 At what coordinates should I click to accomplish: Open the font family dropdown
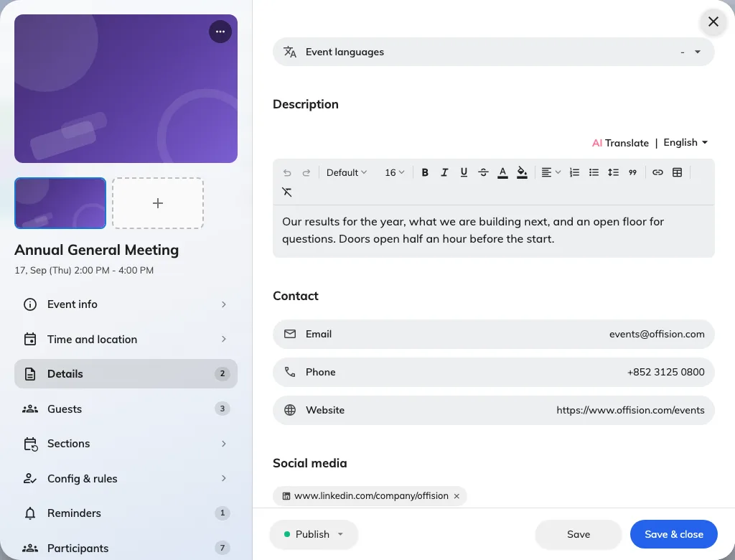coord(347,172)
